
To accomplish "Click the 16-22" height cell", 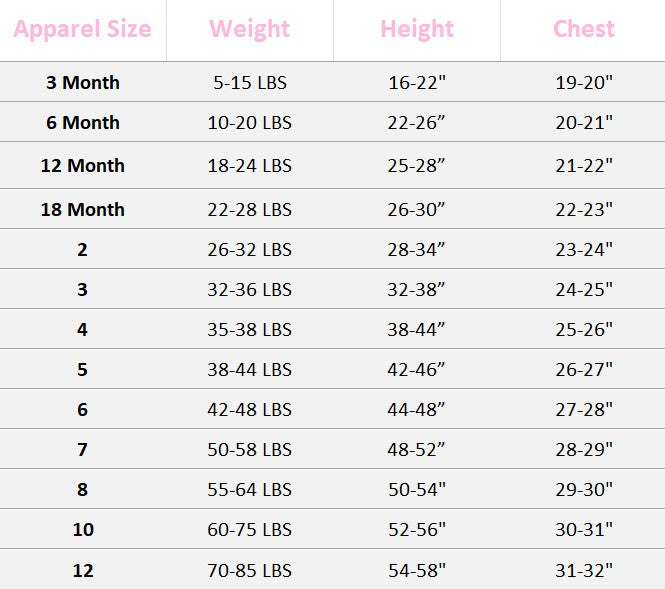I will (417, 82).
